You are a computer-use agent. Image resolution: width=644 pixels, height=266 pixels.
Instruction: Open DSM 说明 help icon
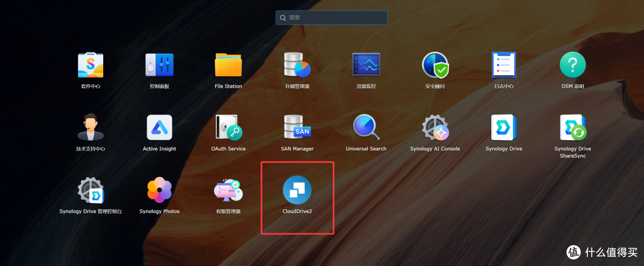click(572, 65)
